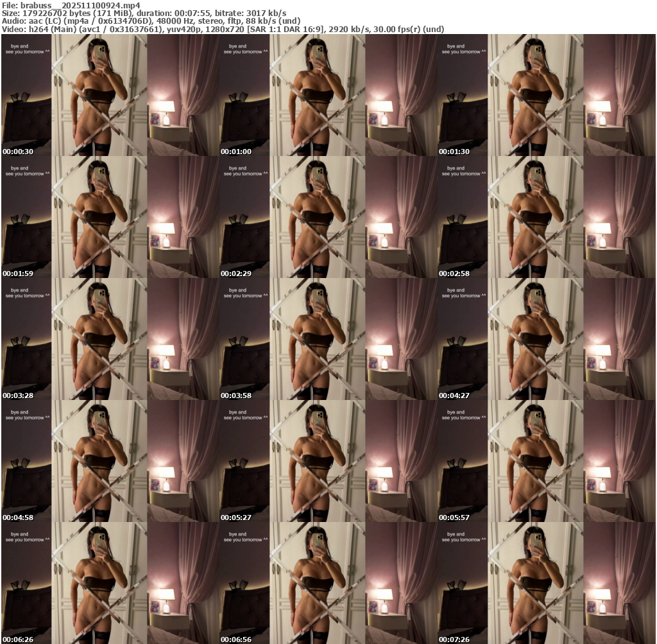Select the thumbnail frame stamped 00:01:30
The image size is (657, 644).
click(547, 95)
